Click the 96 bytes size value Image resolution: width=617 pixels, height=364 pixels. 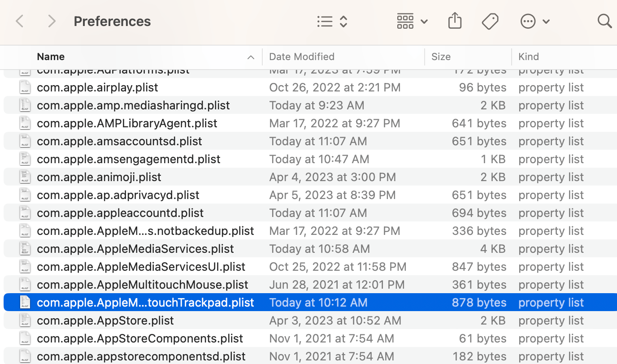(x=482, y=87)
